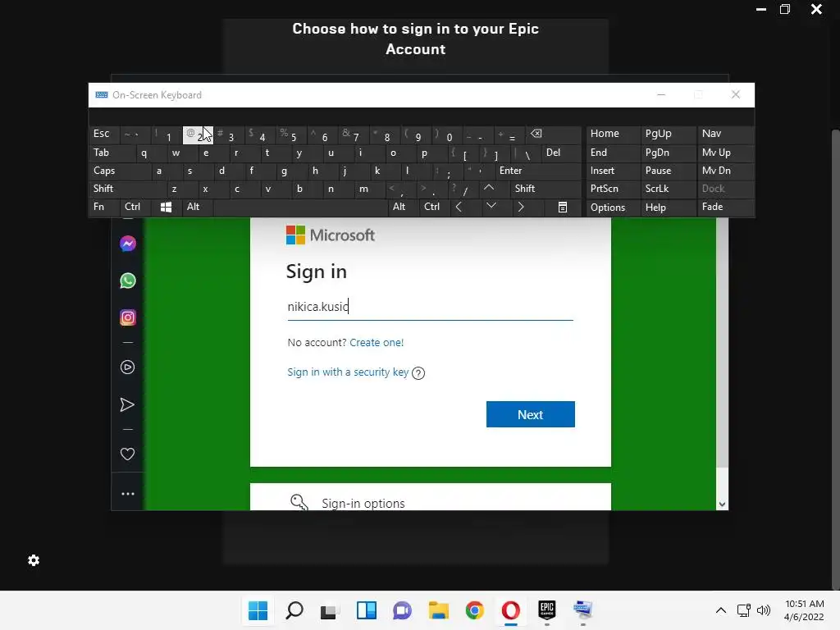840x630 pixels.
Task: Click the Next button to sign in
Action: click(531, 414)
